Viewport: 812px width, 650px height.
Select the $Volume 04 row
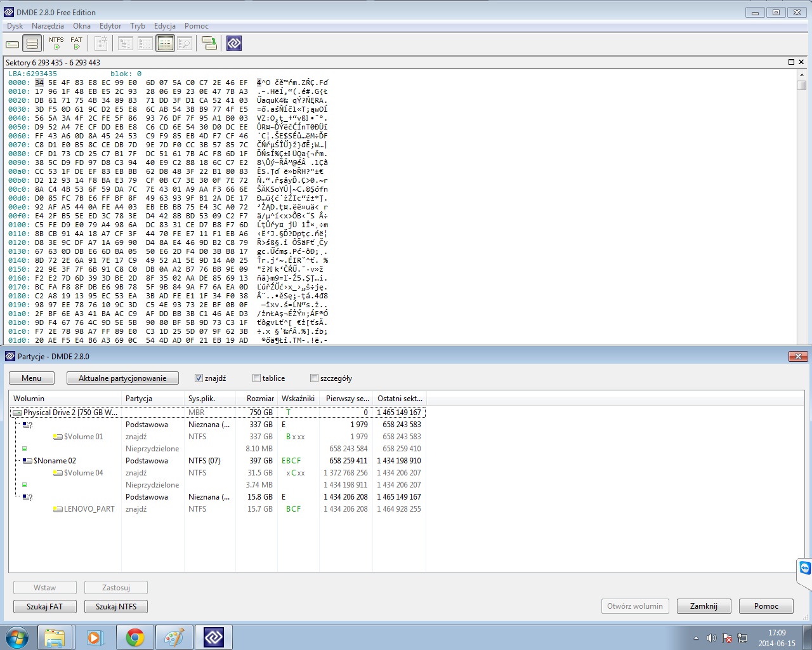218,473
